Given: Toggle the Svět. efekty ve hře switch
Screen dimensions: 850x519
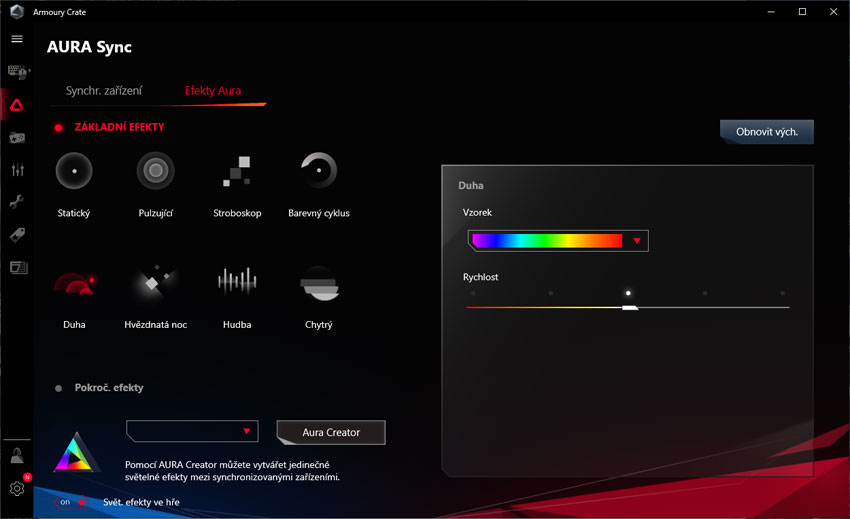Looking at the screenshot, I should coord(71,502).
